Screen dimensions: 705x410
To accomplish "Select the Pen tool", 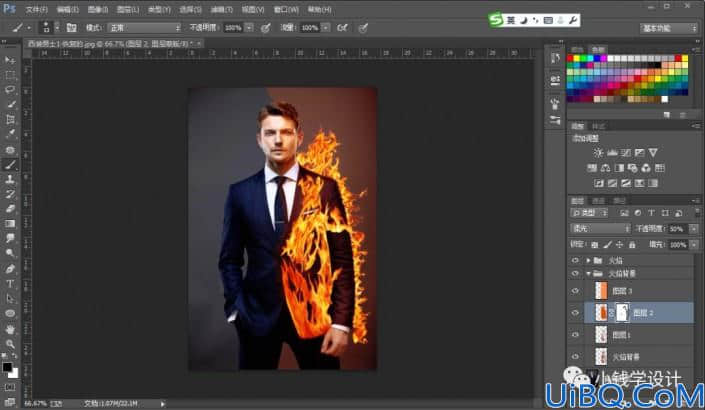I will click(10, 269).
